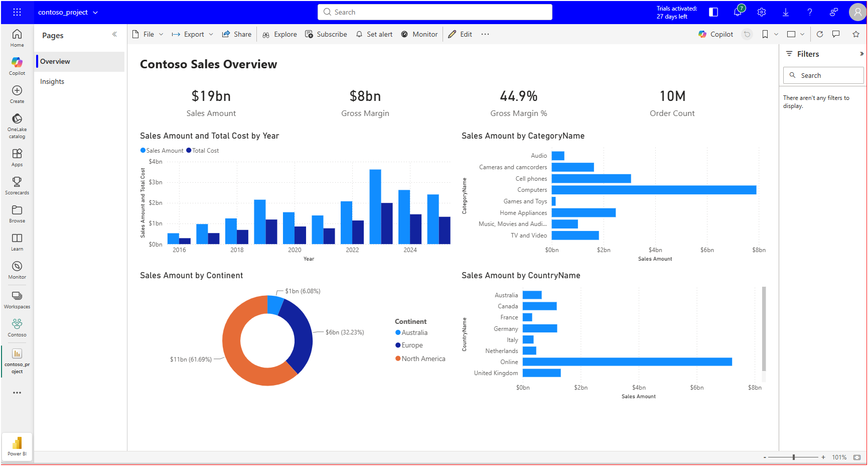Open more options ellipsis in toolbar

[485, 34]
